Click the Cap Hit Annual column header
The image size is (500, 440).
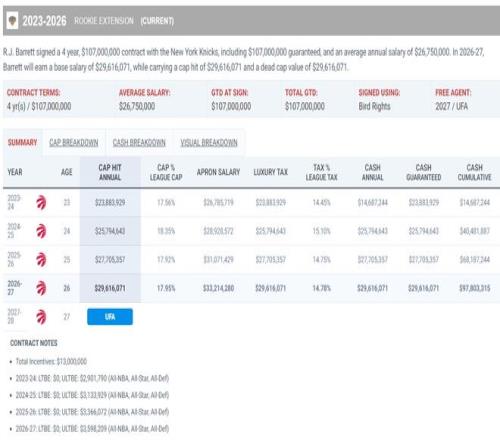pos(110,172)
